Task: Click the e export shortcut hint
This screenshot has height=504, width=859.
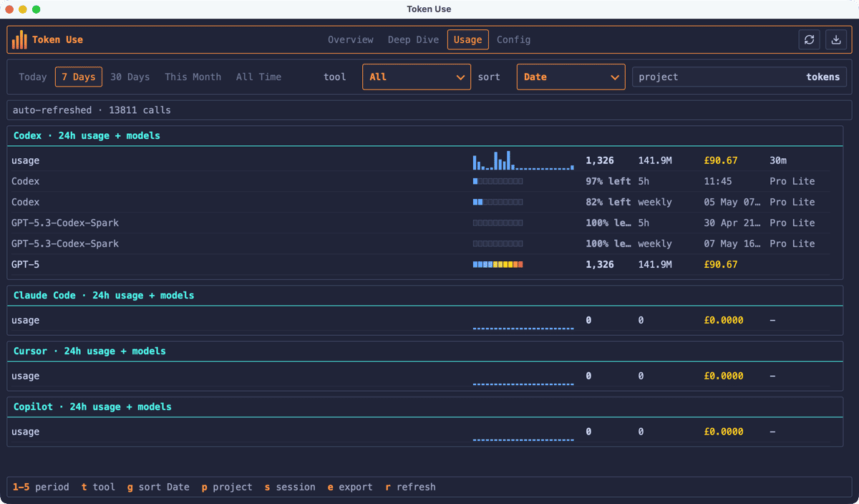Action: coord(350,487)
